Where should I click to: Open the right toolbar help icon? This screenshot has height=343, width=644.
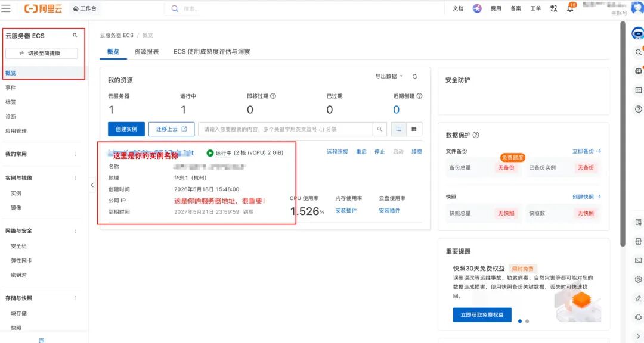point(638,109)
